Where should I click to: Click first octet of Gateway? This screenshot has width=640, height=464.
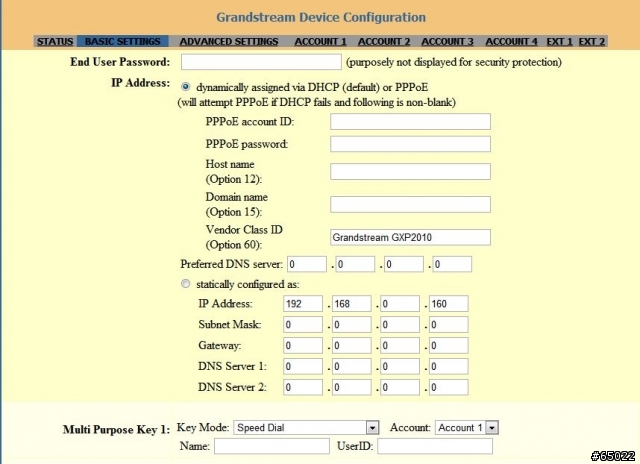click(303, 346)
